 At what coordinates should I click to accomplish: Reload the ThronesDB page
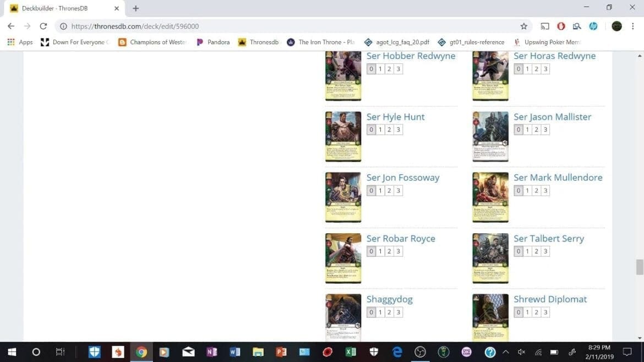point(43,26)
